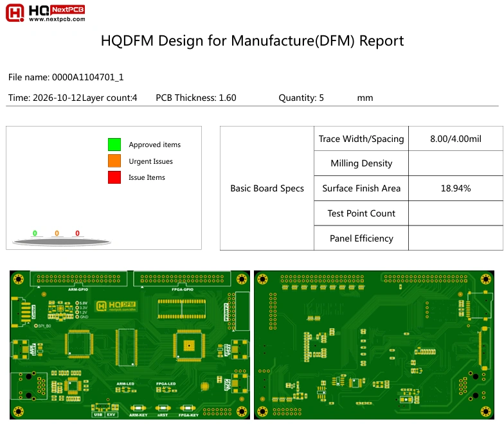Viewport: 504px width, 424px height.
Task: Click the ARM-GPIO silkscreen label
Action: [x=78, y=289]
